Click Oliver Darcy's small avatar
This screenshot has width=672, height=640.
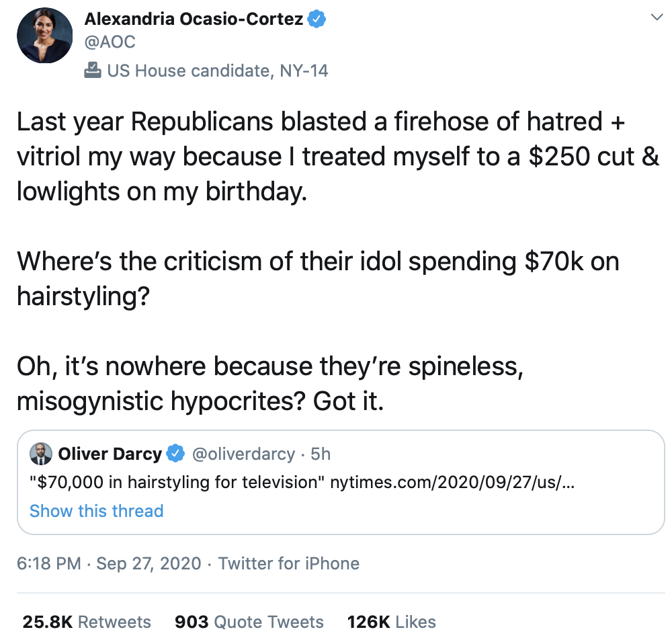[x=41, y=454]
